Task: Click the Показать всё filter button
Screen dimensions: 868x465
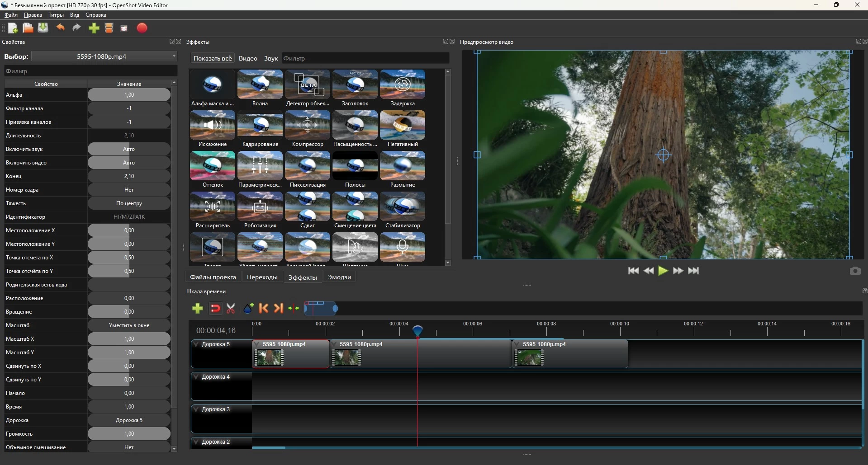Action: [213, 58]
